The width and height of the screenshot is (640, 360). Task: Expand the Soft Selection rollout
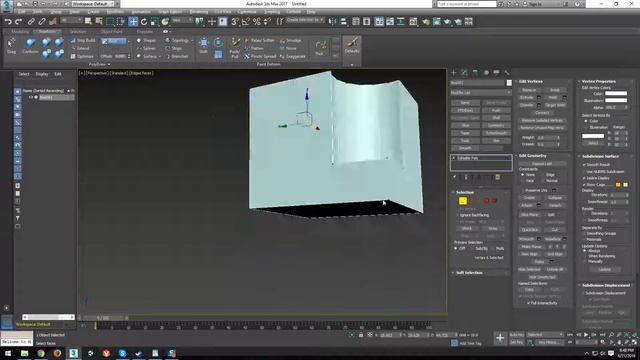click(469, 273)
